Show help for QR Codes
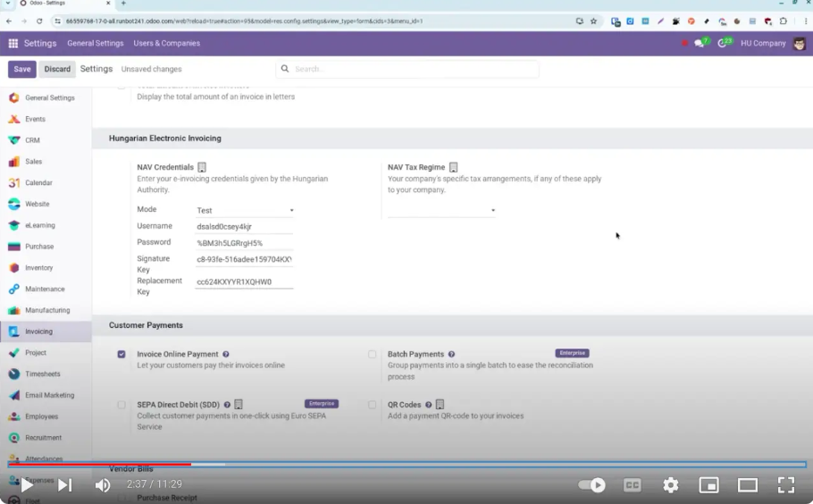Image resolution: width=813 pixels, height=504 pixels. click(x=428, y=405)
